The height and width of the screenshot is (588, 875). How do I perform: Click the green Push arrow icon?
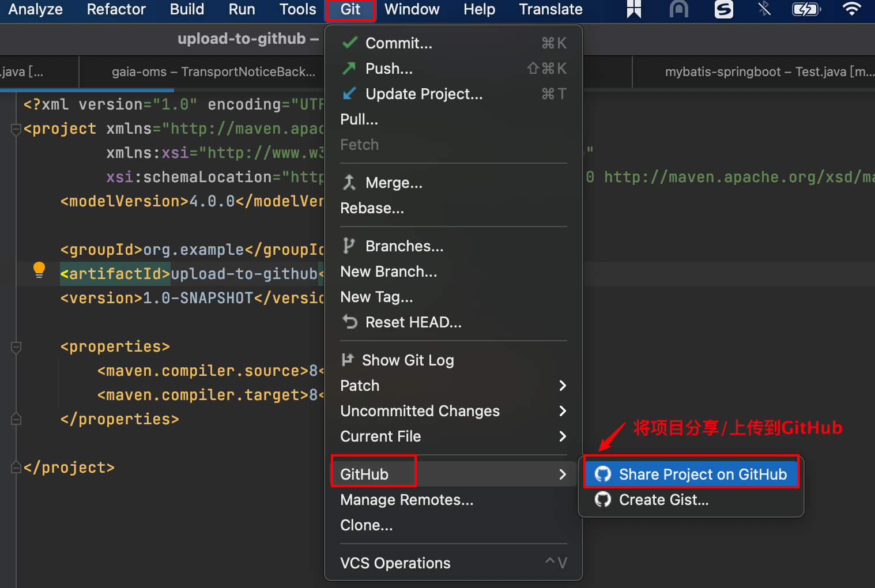[x=349, y=69]
